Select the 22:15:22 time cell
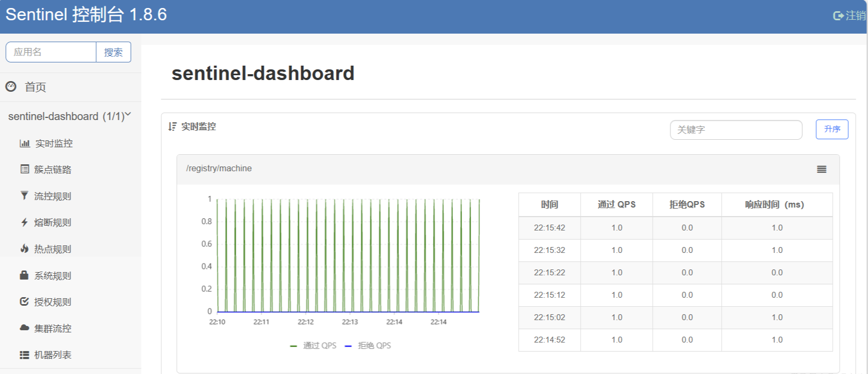 pyautogui.click(x=550, y=273)
